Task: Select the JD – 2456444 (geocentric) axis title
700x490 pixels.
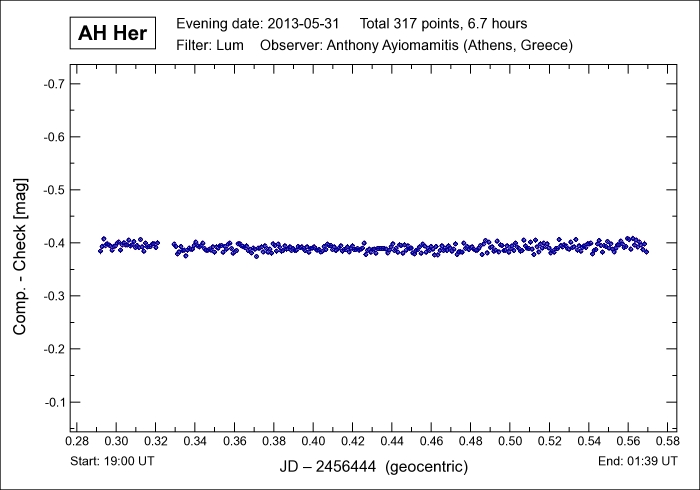Action: point(373,467)
